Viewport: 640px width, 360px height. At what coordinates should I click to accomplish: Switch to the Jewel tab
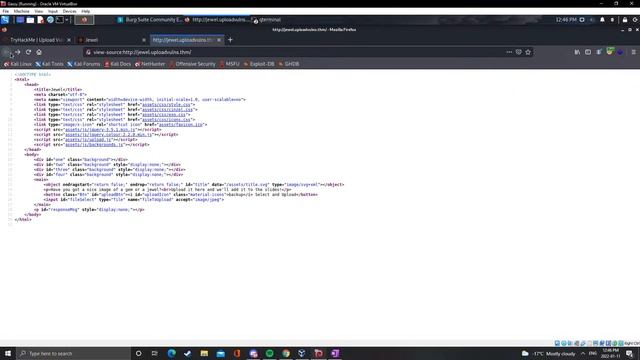pyautogui.click(x=111, y=40)
